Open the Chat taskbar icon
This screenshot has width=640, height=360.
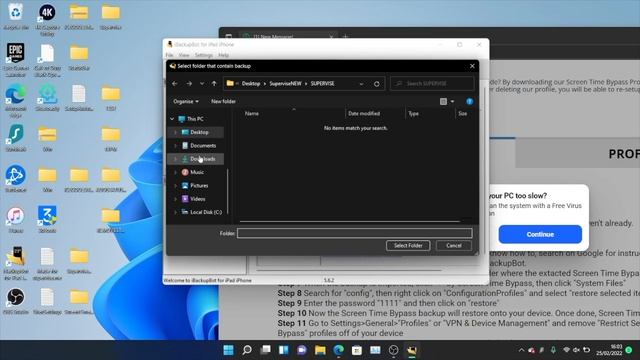302,350
